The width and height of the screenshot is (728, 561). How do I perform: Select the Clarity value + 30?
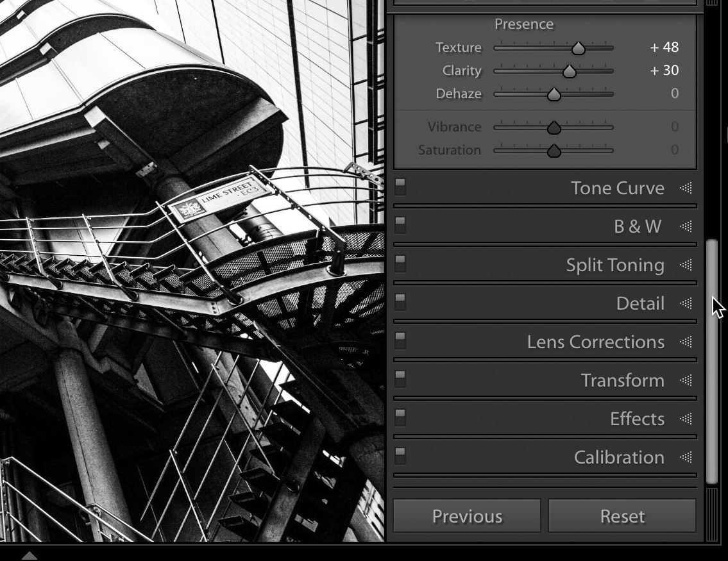[x=665, y=71]
